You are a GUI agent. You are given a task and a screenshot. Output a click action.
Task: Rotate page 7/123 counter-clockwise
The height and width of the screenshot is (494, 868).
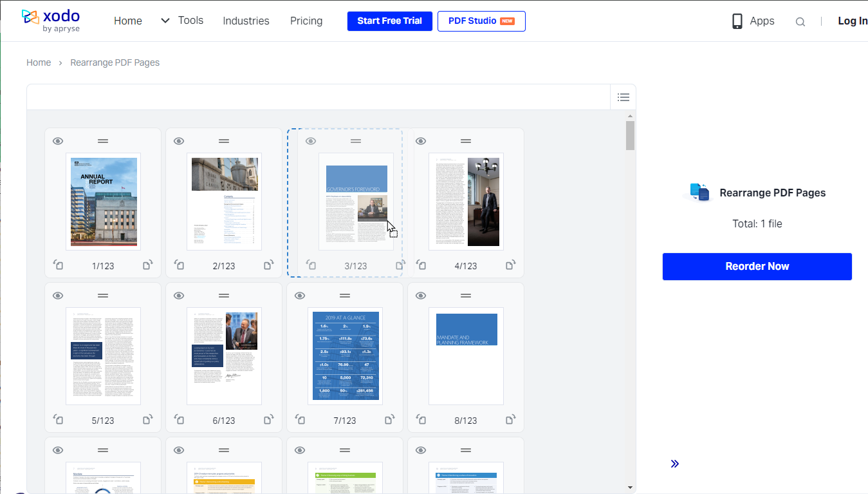click(300, 419)
